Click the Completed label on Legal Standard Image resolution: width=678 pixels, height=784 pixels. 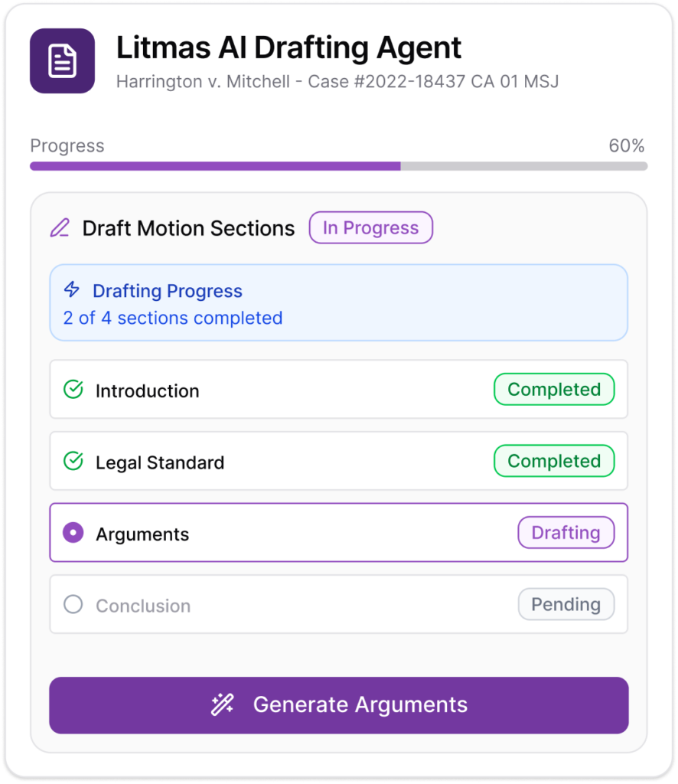[x=553, y=461]
